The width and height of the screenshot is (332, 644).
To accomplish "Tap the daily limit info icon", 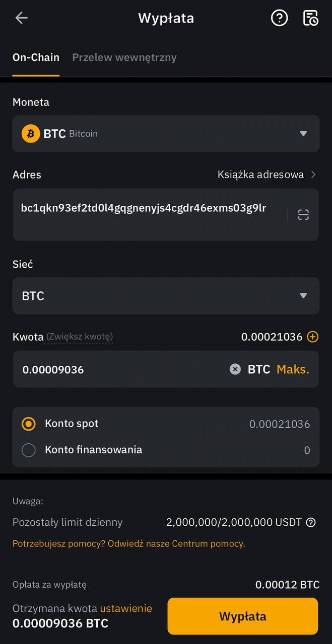I will tap(311, 522).
